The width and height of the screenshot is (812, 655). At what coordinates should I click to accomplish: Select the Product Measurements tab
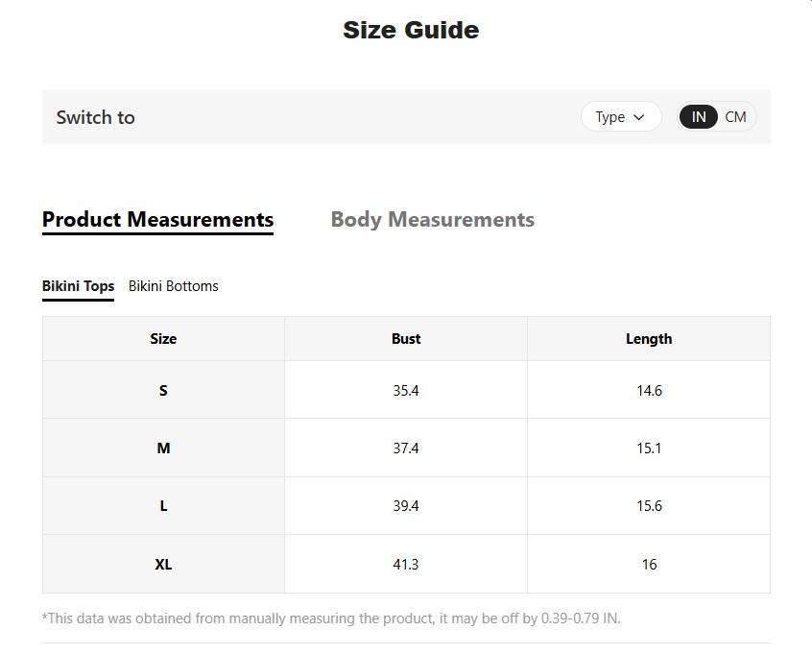point(157,220)
